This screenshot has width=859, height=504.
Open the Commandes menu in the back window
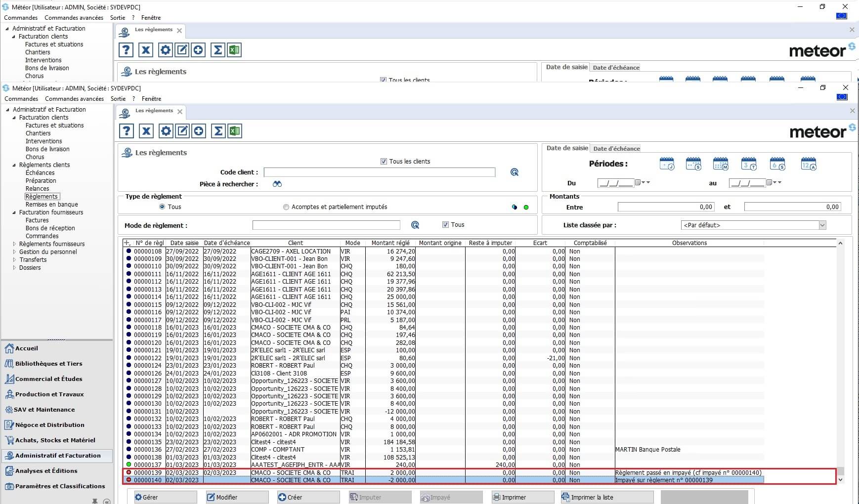pyautogui.click(x=21, y=18)
